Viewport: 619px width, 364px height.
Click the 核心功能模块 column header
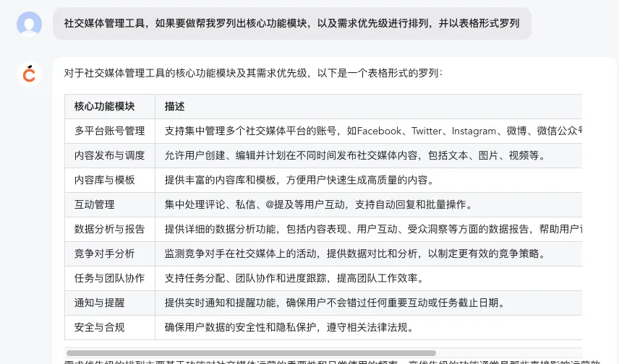[x=110, y=106]
